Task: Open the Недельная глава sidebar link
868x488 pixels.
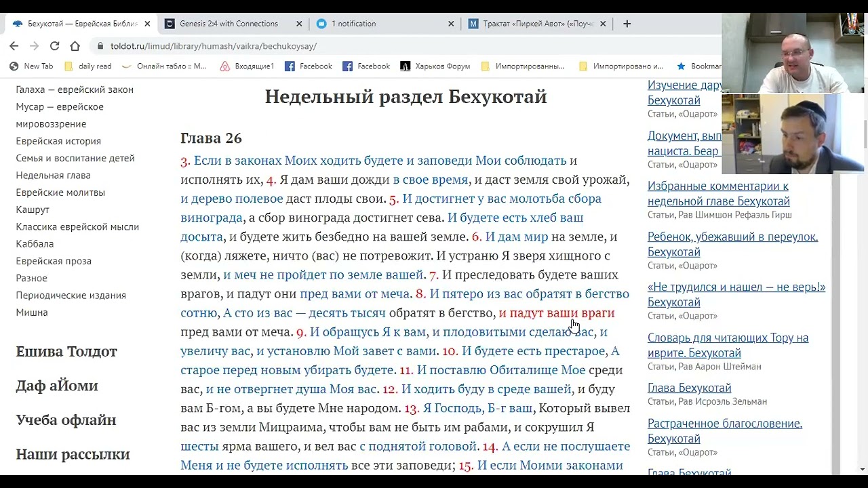Action: [53, 176]
